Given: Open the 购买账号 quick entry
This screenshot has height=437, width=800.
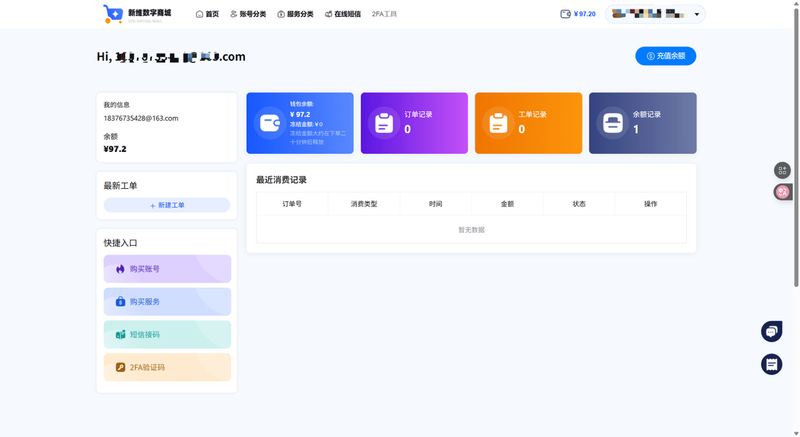Looking at the screenshot, I should pyautogui.click(x=167, y=269).
